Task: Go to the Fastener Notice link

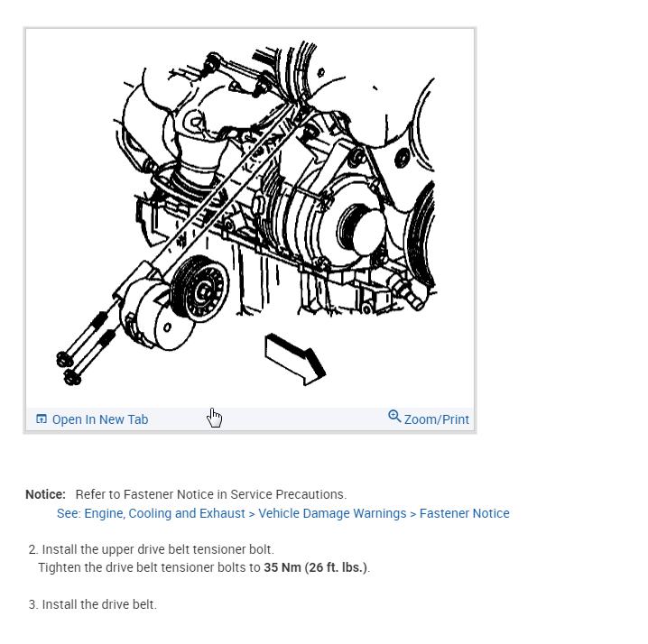Action: [x=464, y=513]
